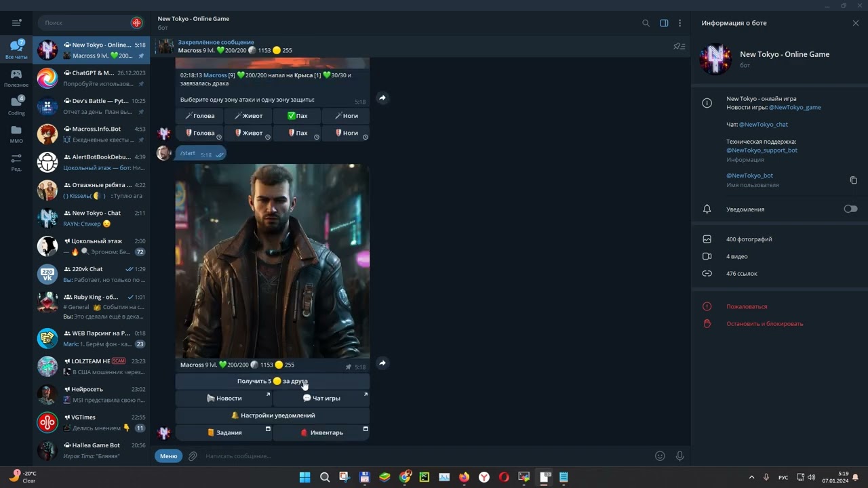Select Живот attack zone with sword
This screenshot has width=868, height=488.
point(248,116)
